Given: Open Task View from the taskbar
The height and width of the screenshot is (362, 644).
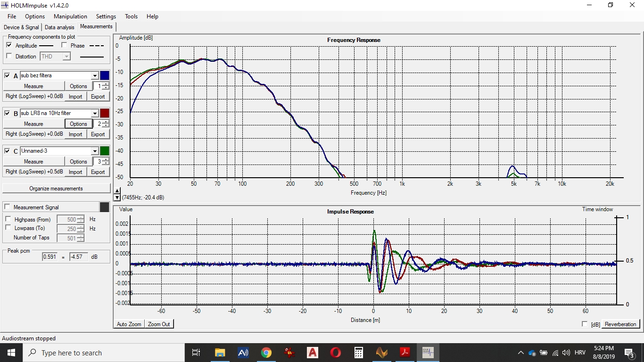Looking at the screenshot, I should [x=197, y=353].
